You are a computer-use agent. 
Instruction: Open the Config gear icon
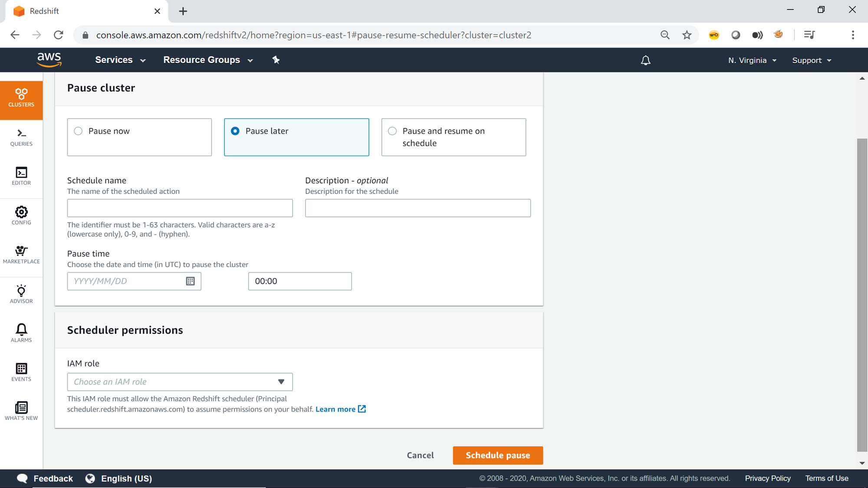click(21, 215)
